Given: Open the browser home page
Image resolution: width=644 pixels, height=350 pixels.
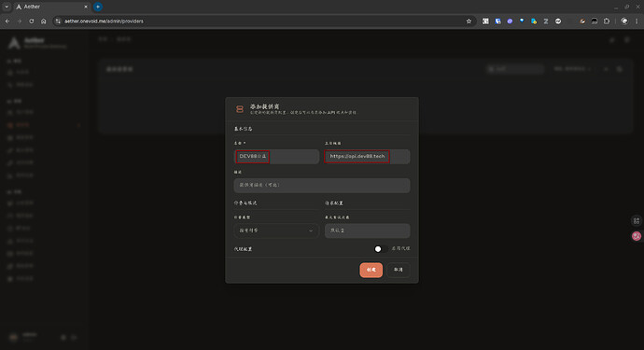Looking at the screenshot, I should pos(44,21).
